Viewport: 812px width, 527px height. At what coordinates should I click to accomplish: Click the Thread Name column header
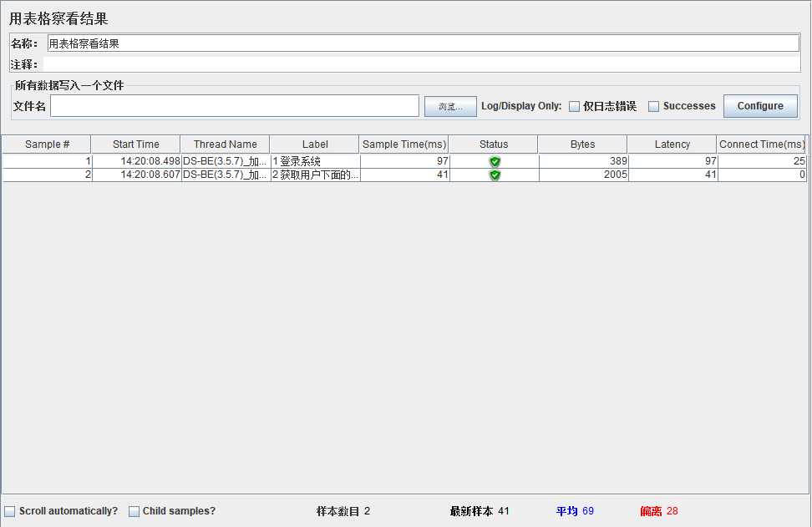click(x=226, y=144)
